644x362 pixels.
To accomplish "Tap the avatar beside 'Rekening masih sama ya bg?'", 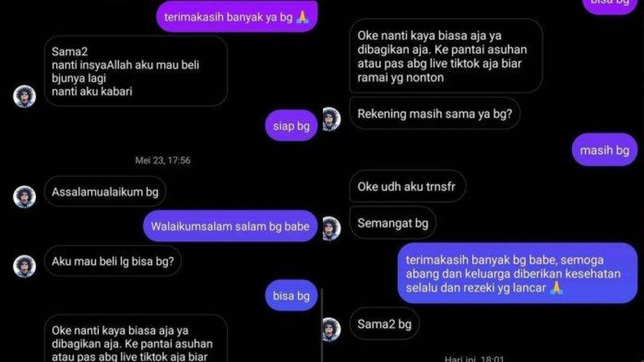I will [331, 119].
